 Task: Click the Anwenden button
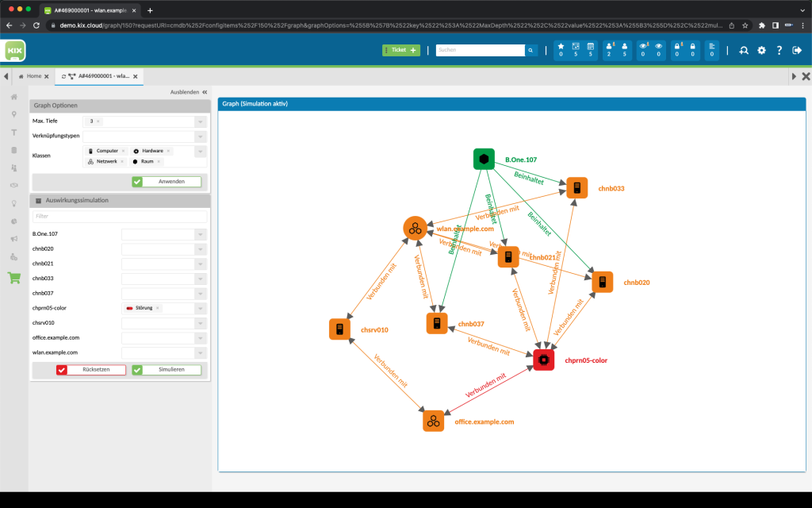167,181
